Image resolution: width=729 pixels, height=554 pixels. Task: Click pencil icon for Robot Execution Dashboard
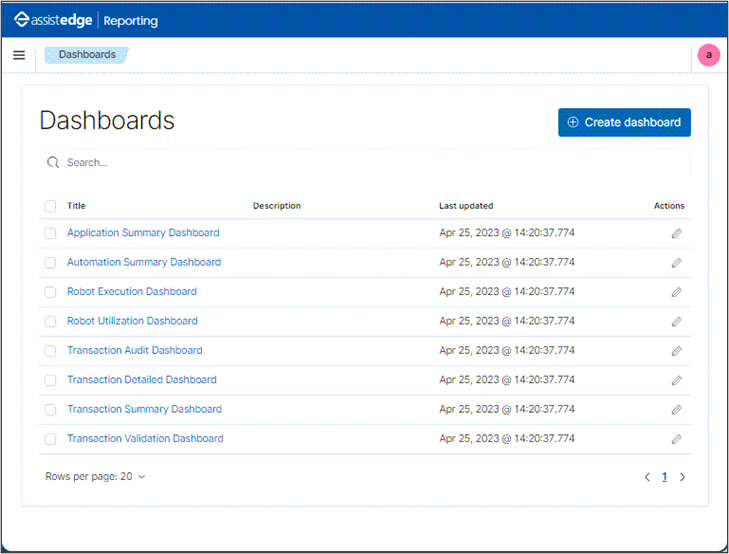pyautogui.click(x=676, y=292)
